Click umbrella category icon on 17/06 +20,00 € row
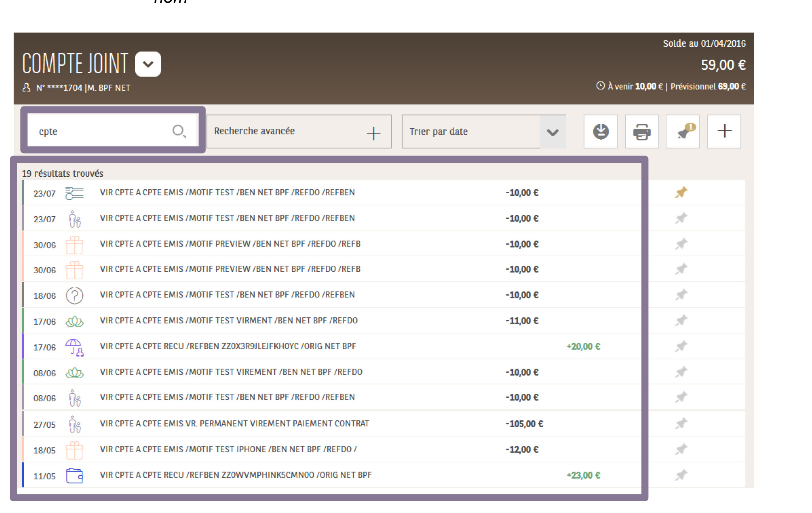Viewport: 812px width, 513px height. tap(74, 347)
